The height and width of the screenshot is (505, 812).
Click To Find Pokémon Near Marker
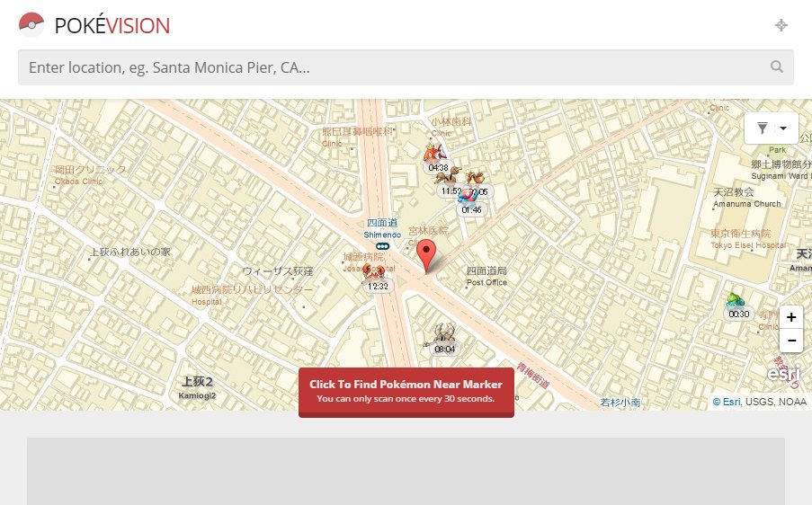[x=406, y=392]
